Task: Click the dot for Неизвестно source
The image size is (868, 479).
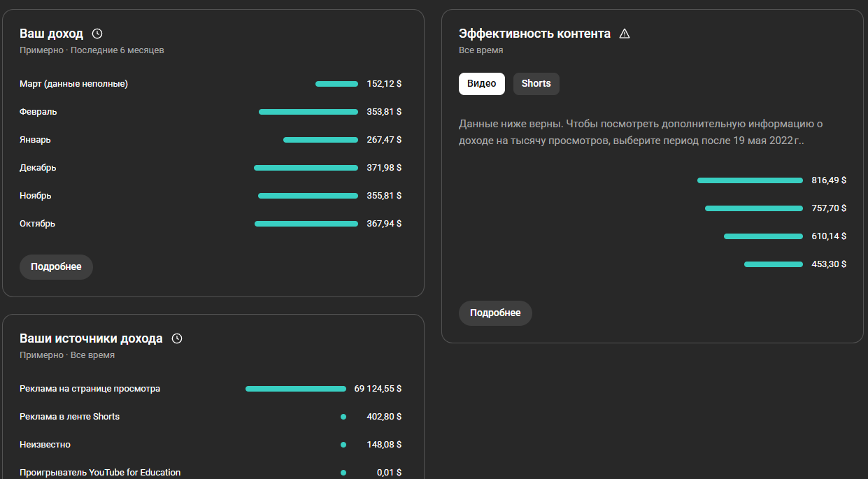Action: (343, 445)
